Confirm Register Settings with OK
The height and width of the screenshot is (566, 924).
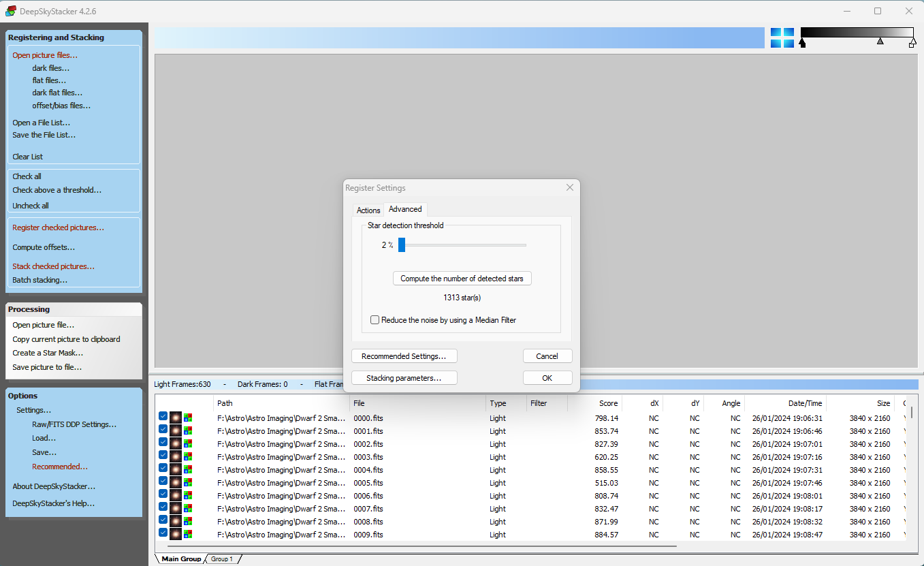tap(547, 378)
